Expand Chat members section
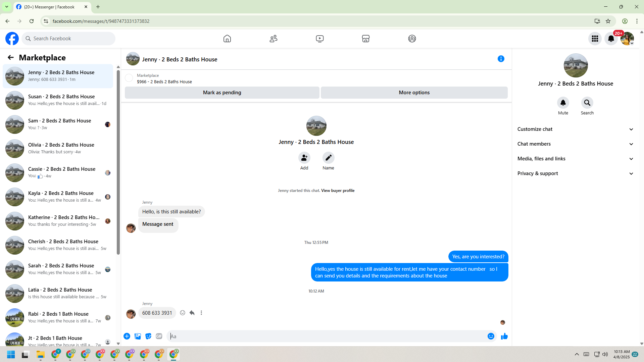The width and height of the screenshot is (644, 362). click(x=576, y=144)
